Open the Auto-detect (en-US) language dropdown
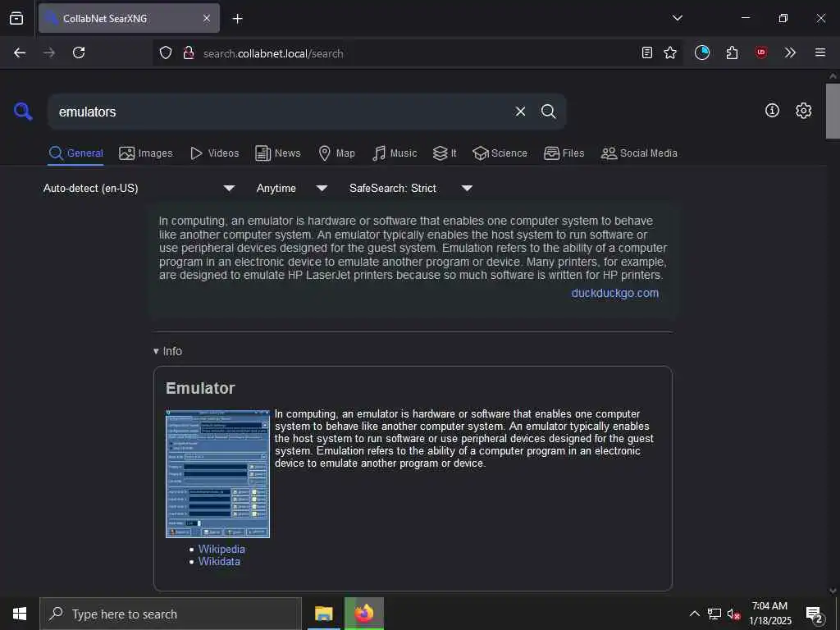This screenshot has width=840, height=630. coord(139,188)
